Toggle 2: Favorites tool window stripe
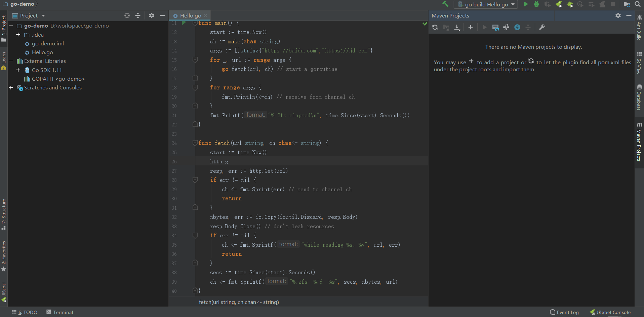The width and height of the screenshot is (644, 317). pyautogui.click(x=4, y=256)
